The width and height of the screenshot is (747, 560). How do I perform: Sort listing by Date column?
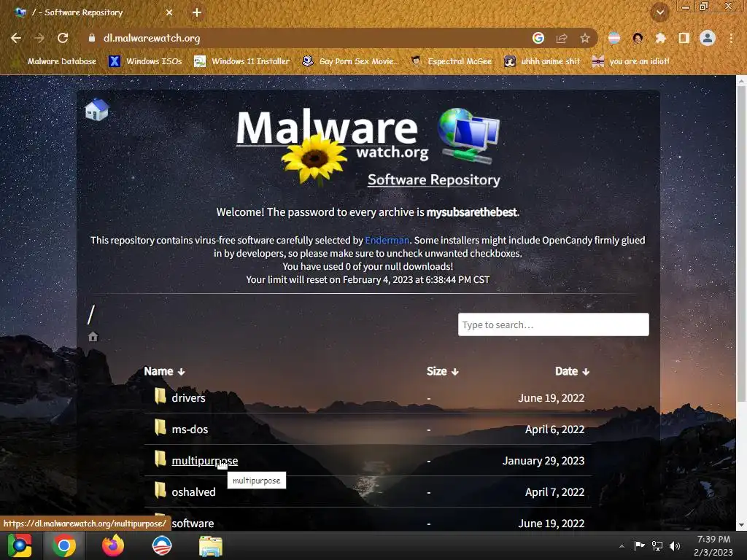click(572, 371)
